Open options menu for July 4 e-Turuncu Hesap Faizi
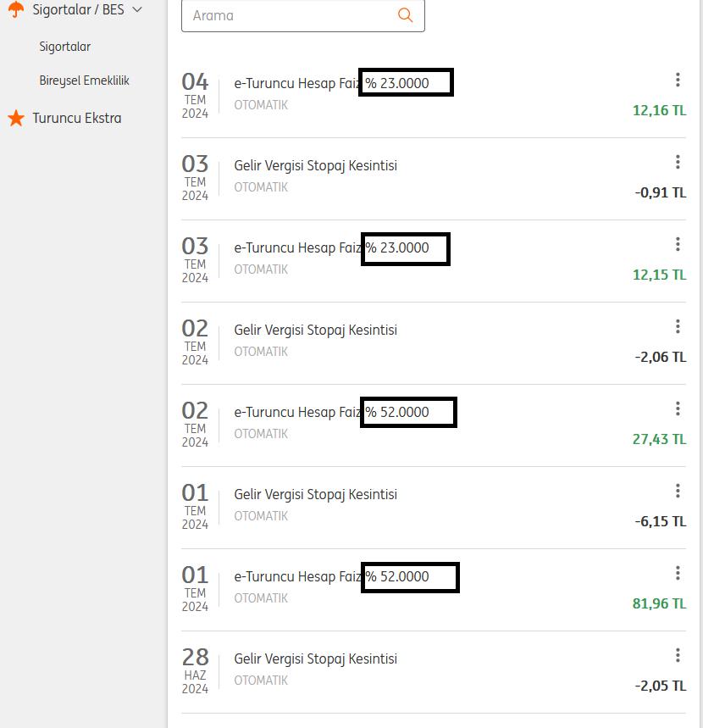 pyautogui.click(x=678, y=80)
